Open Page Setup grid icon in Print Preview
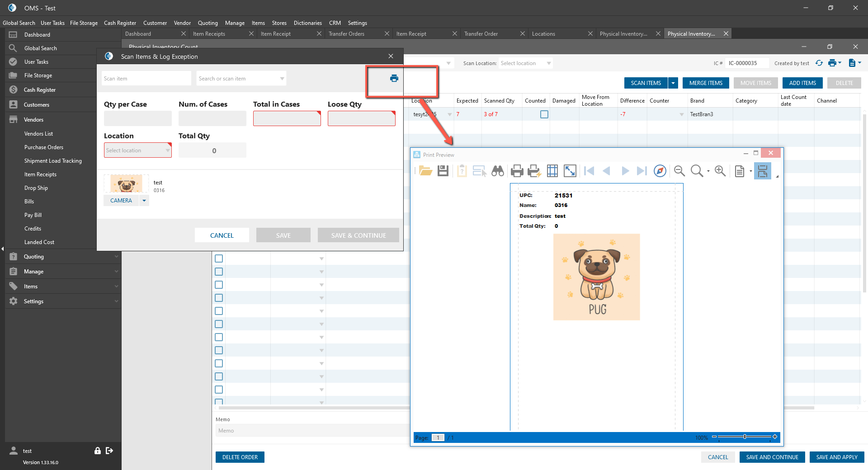Viewport: 868px width, 470px height. tap(552, 171)
